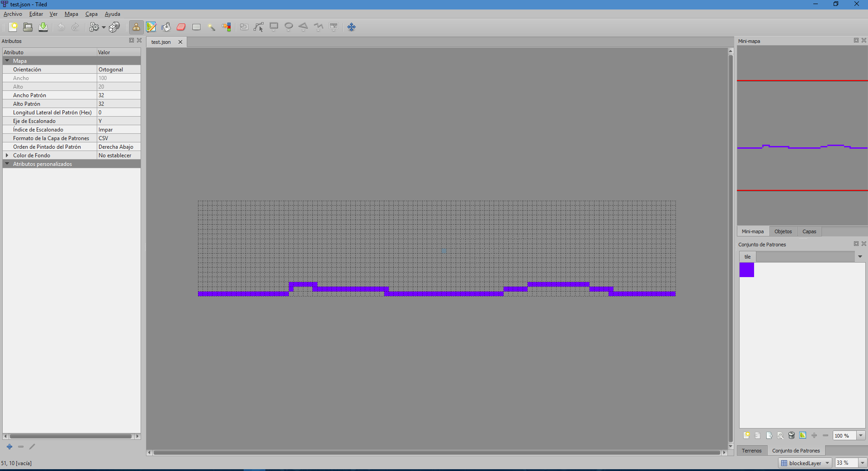Select the Rectangular Select tool

196,27
